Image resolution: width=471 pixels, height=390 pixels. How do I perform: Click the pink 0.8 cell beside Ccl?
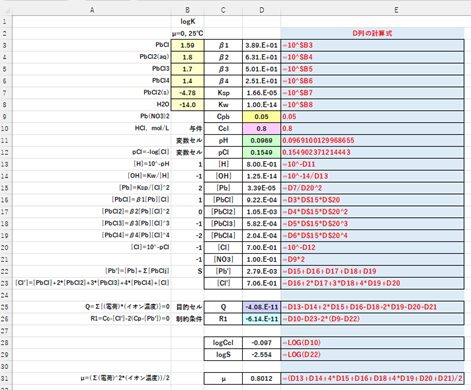261,129
